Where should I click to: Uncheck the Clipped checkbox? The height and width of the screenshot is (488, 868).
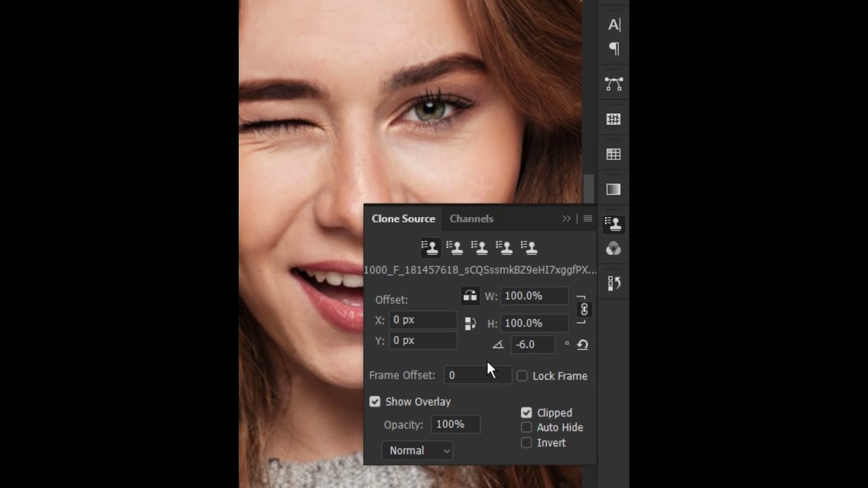point(526,412)
